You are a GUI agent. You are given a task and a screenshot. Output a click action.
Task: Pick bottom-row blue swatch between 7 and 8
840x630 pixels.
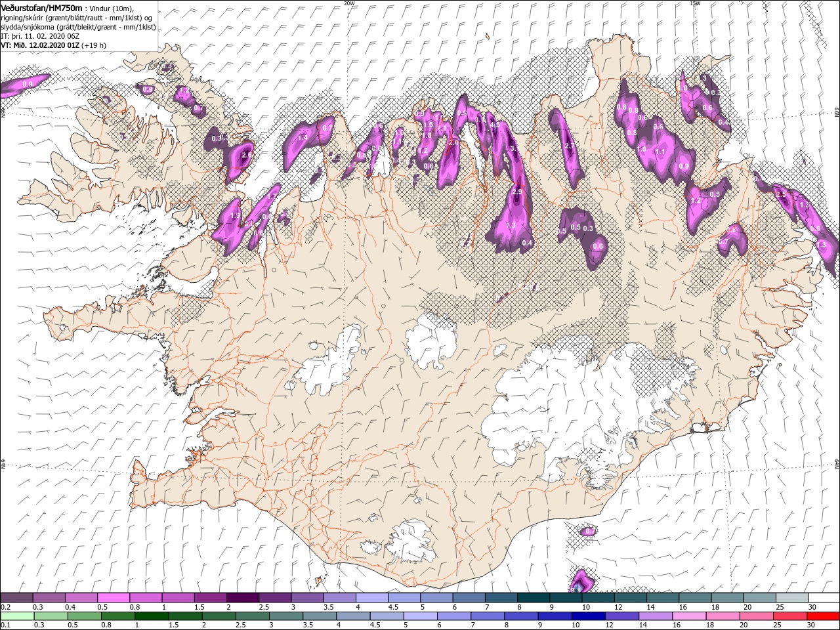[x=487, y=616]
